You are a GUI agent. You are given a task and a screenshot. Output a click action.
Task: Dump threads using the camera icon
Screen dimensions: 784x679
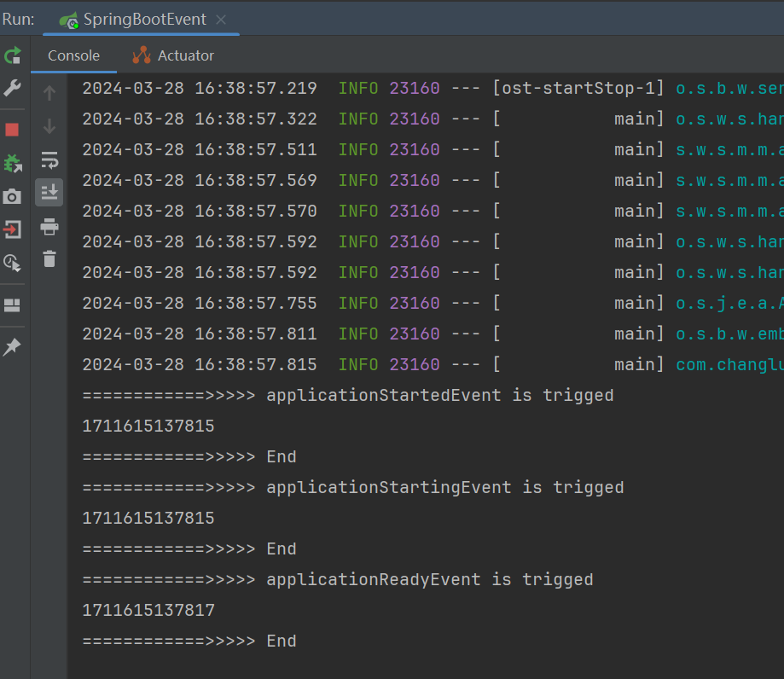[x=12, y=196]
